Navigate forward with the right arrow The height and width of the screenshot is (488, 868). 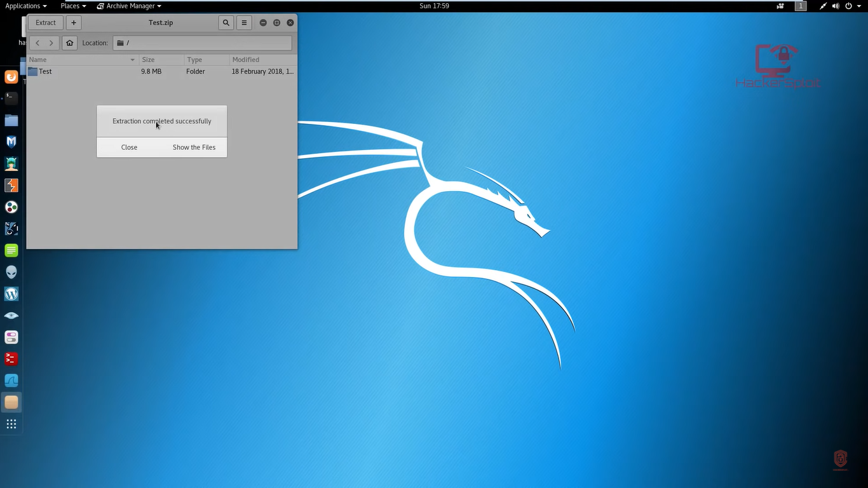click(51, 43)
